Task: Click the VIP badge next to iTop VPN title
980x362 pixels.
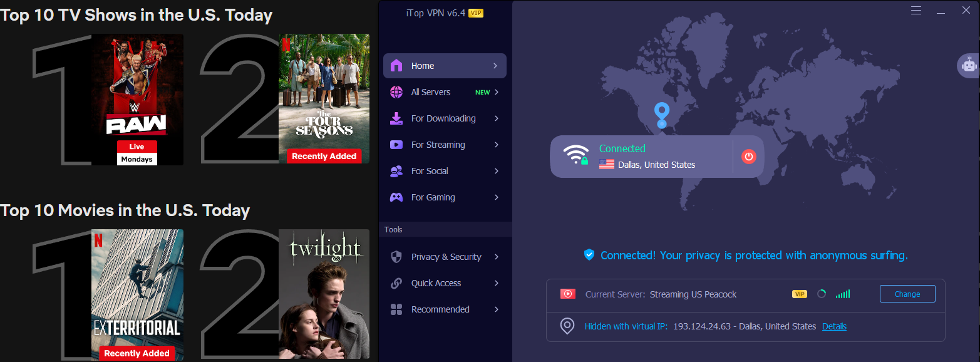Action: 476,13
